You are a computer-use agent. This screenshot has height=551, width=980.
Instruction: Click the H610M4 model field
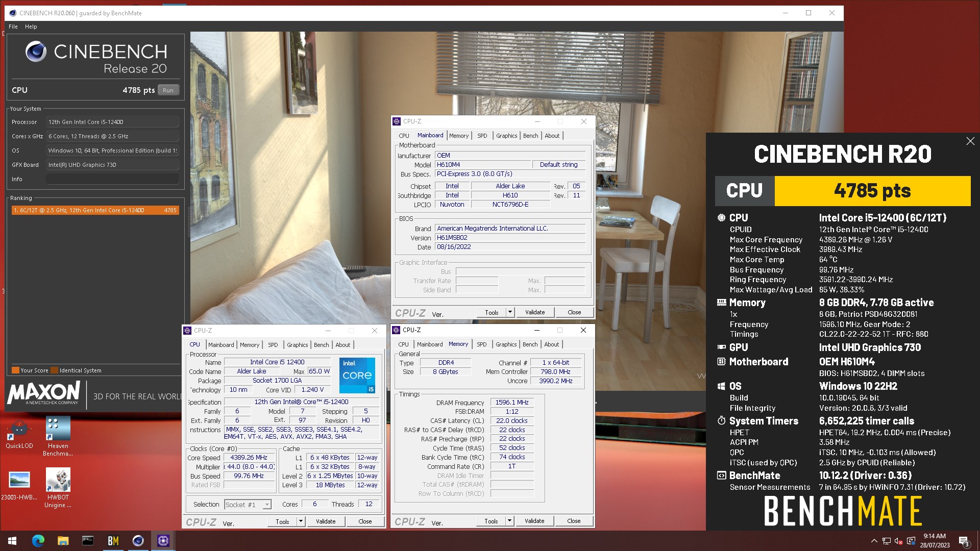[x=482, y=165]
